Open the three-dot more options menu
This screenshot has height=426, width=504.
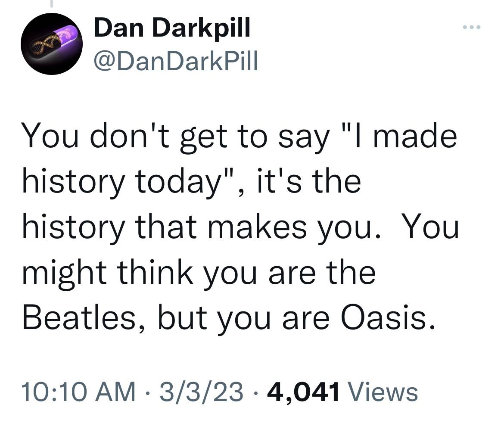coord(472,27)
